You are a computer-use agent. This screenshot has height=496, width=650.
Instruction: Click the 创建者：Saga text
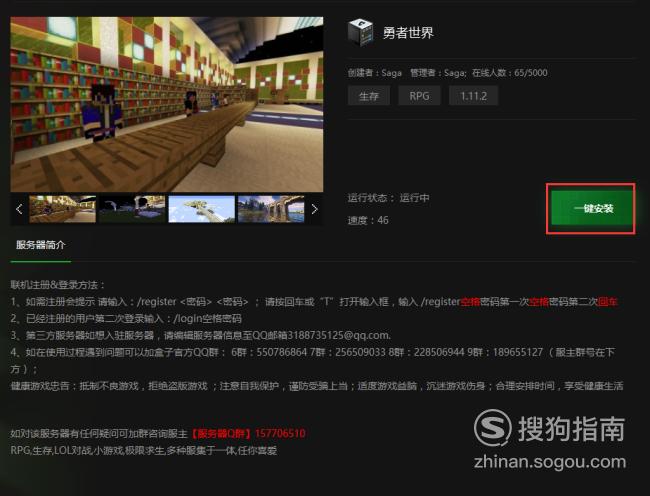(x=375, y=73)
